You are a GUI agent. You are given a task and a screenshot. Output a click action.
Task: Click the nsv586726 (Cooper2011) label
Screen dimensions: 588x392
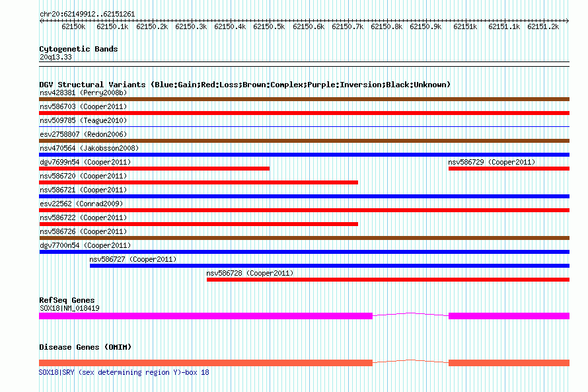pos(83,231)
